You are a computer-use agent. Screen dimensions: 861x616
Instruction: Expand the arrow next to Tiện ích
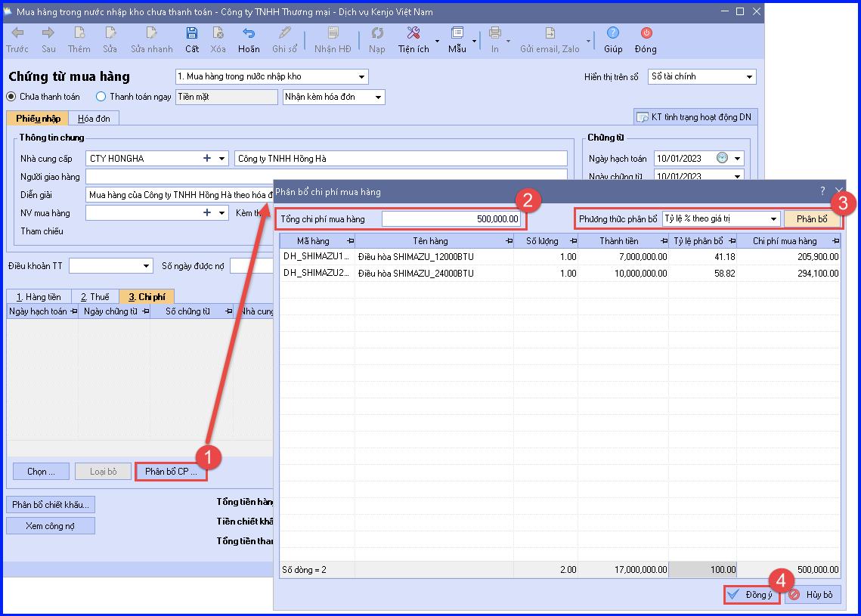437,41
